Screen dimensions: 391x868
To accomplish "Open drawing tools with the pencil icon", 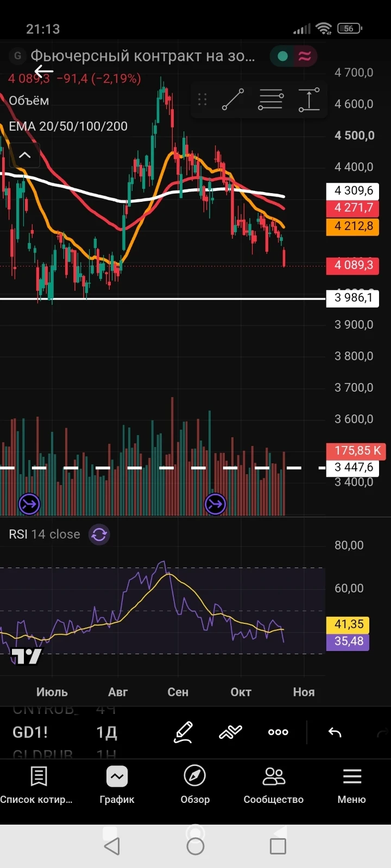I will [x=184, y=732].
